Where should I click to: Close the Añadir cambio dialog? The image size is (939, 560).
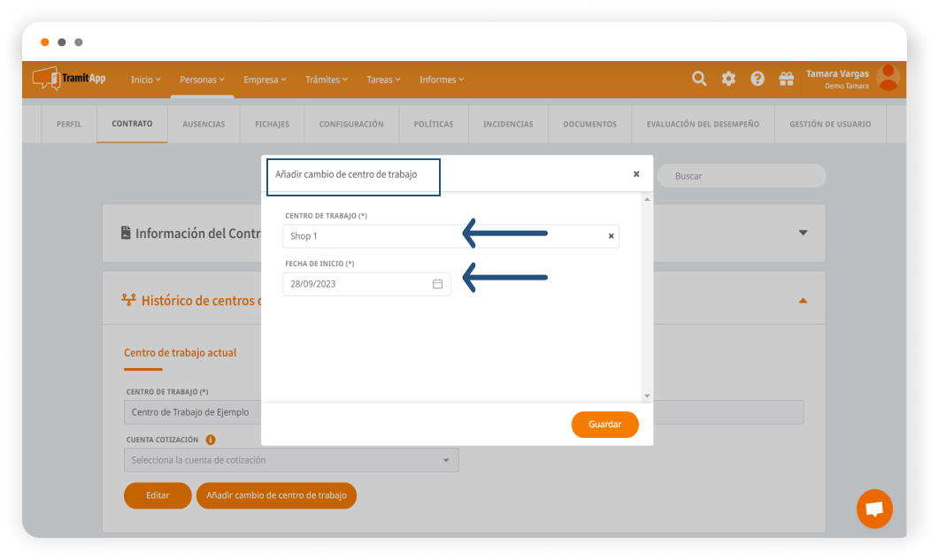click(x=636, y=174)
